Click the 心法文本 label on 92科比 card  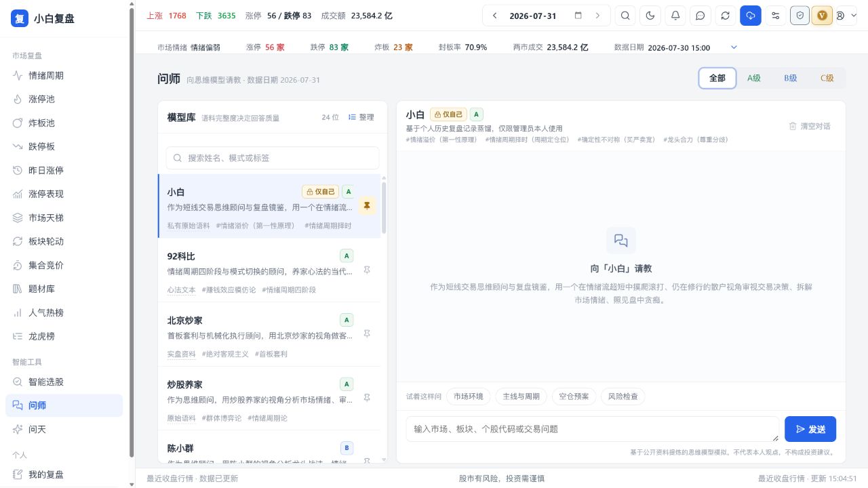tap(181, 289)
